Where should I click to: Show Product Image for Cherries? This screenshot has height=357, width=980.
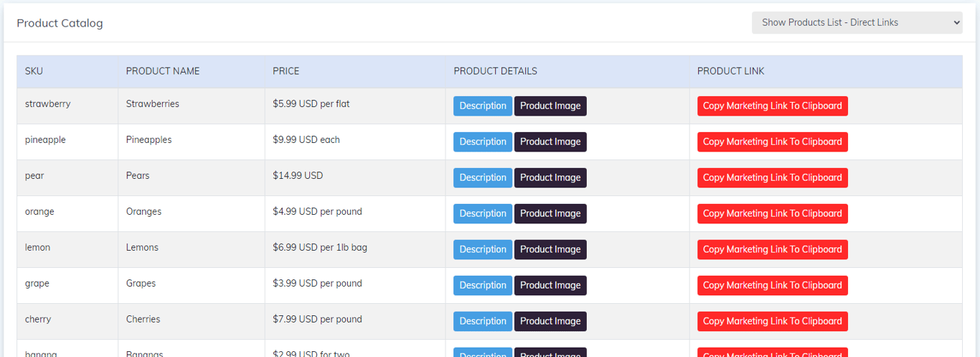[x=550, y=322]
